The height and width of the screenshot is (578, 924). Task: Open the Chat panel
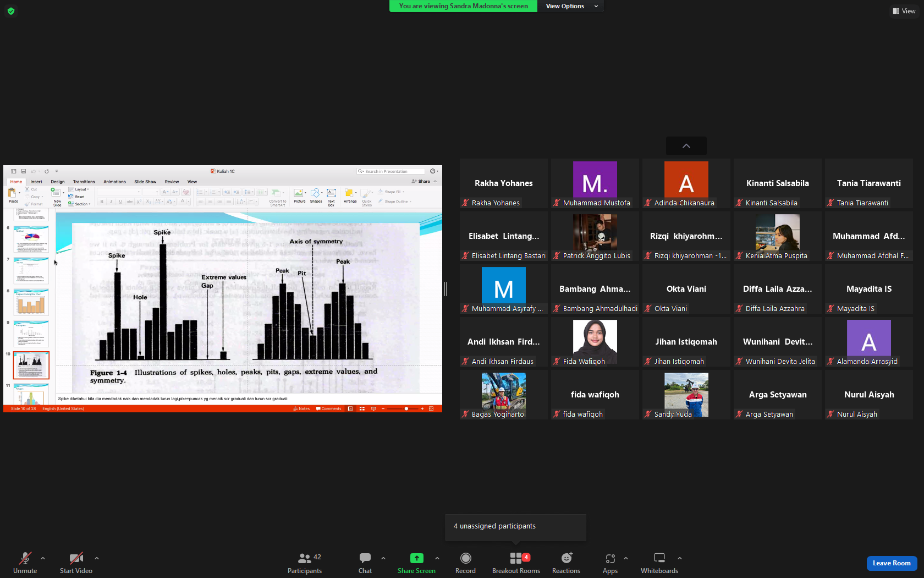(365, 563)
